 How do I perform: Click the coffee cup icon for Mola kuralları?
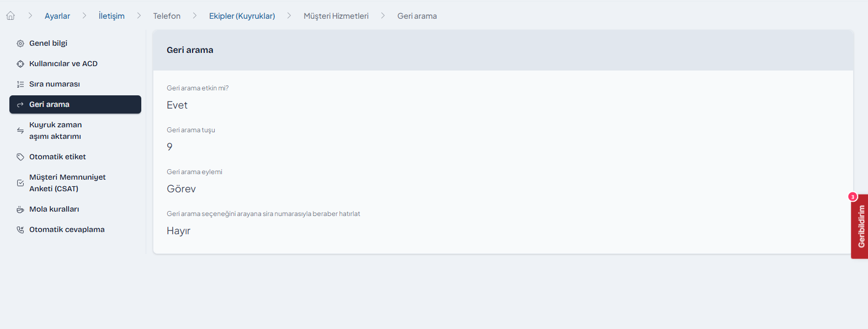click(x=20, y=209)
